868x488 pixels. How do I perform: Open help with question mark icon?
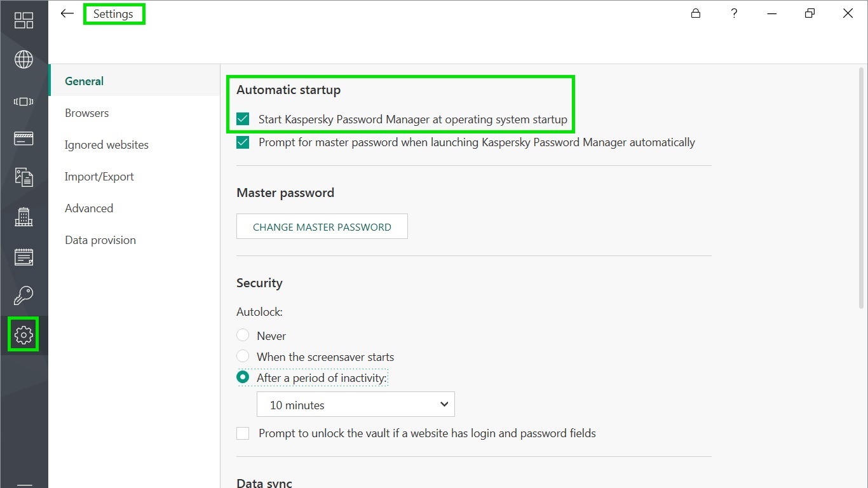coord(734,13)
